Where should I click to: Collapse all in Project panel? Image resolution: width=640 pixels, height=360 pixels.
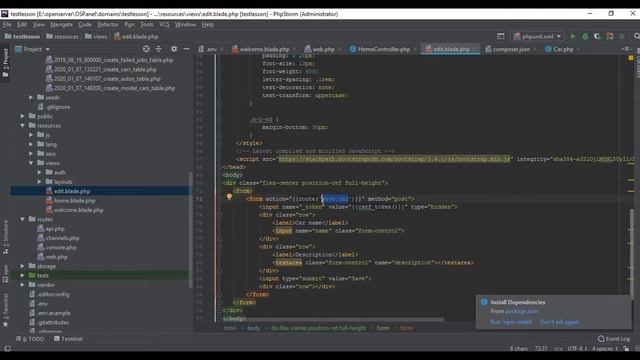coord(159,49)
